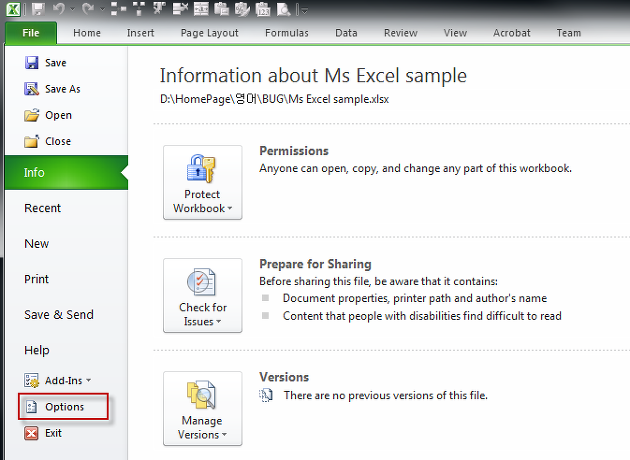630x460 pixels.
Task: Open the File tab
Action: click(x=31, y=33)
